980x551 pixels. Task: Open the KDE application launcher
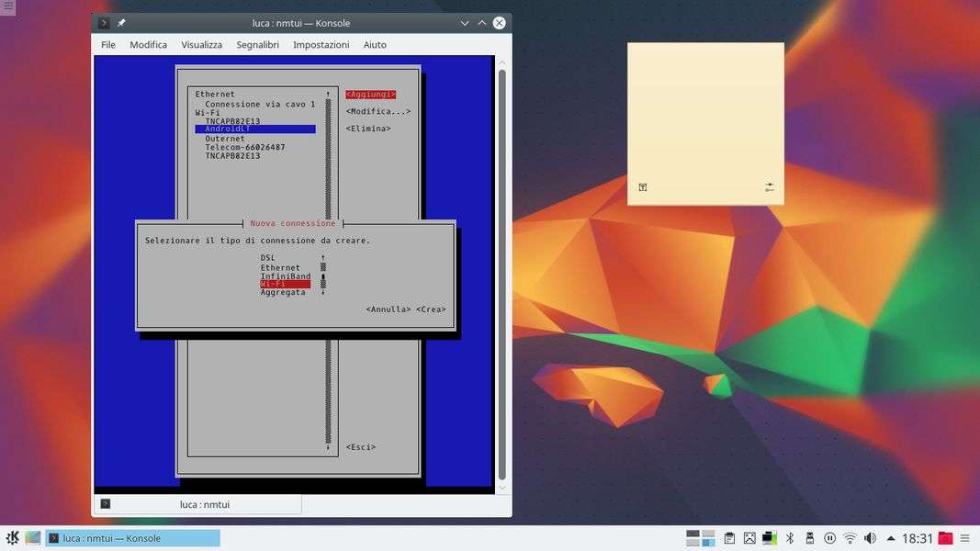[12, 538]
